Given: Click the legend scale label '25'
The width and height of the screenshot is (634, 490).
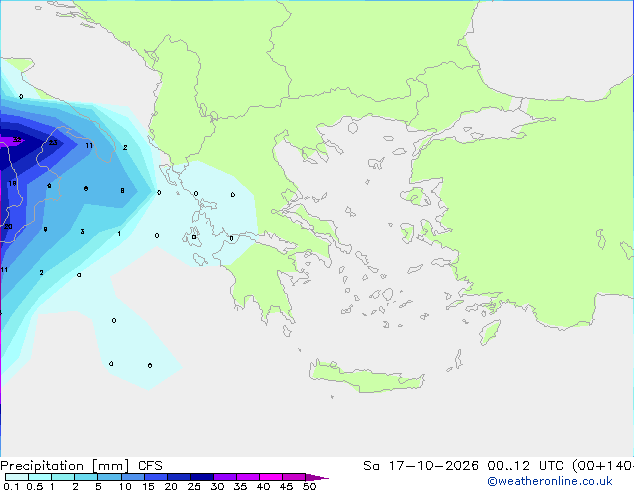Looking at the screenshot, I should (x=194, y=486).
